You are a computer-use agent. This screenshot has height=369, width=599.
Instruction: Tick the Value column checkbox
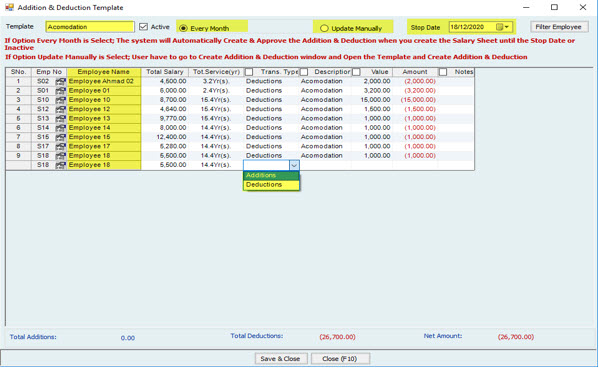point(356,72)
